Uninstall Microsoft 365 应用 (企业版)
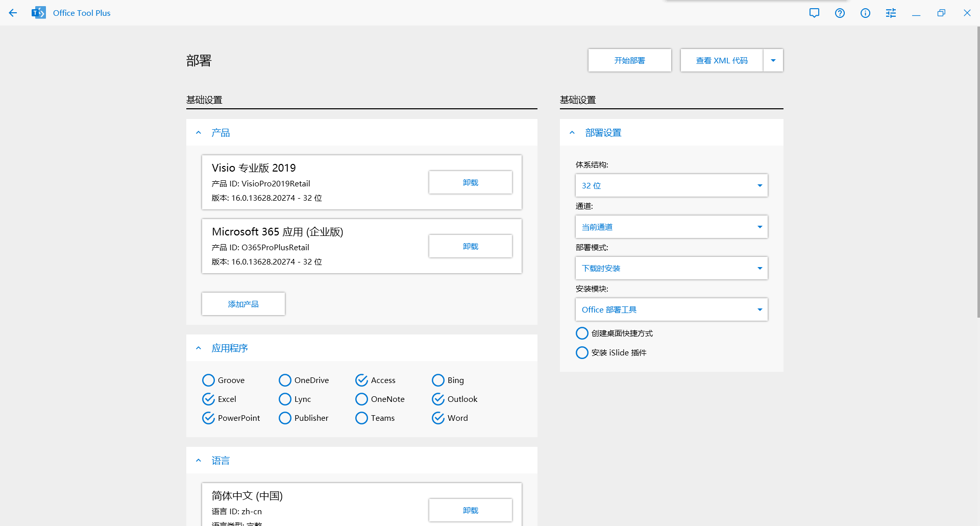Screen dimensions: 980x526 click(470, 246)
